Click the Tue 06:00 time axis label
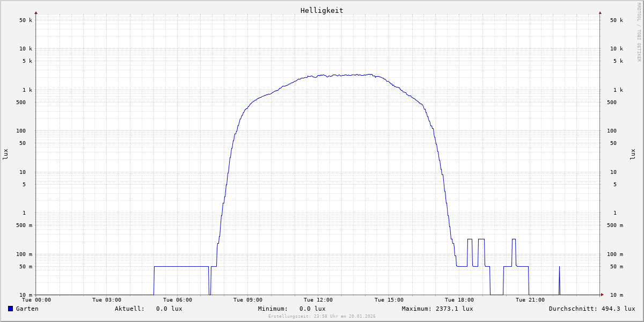Screen dimensions: 644x322 [177, 300]
